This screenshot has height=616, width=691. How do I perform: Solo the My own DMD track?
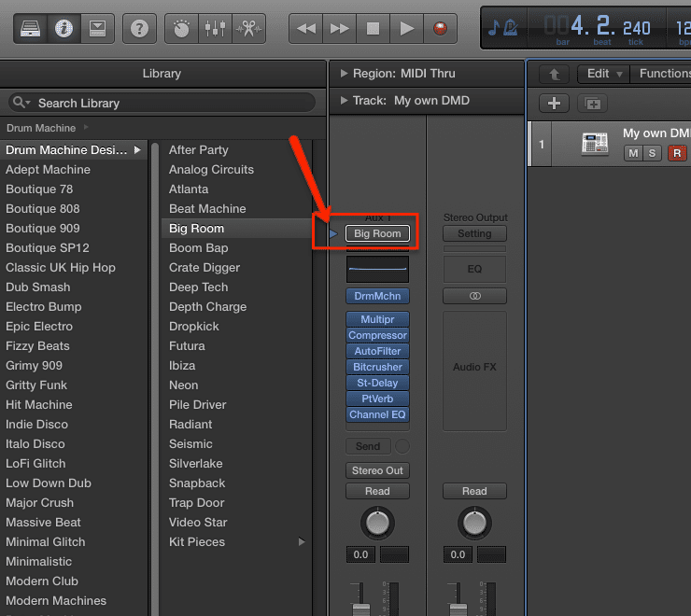pos(652,153)
